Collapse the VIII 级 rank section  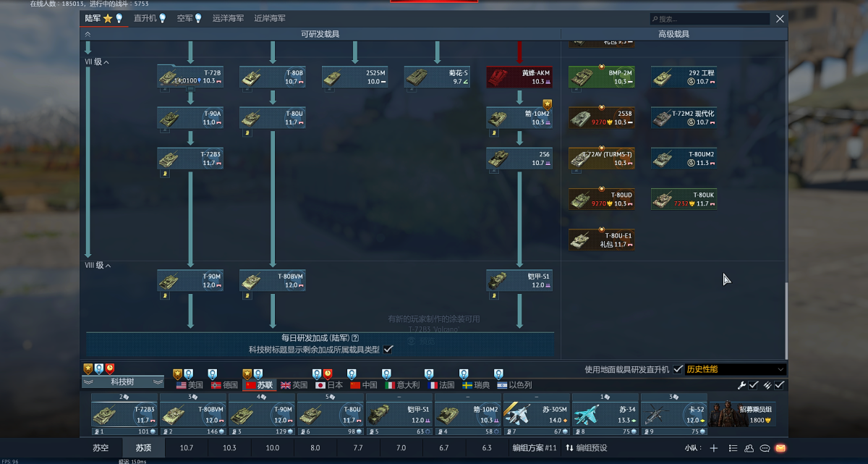click(x=98, y=266)
